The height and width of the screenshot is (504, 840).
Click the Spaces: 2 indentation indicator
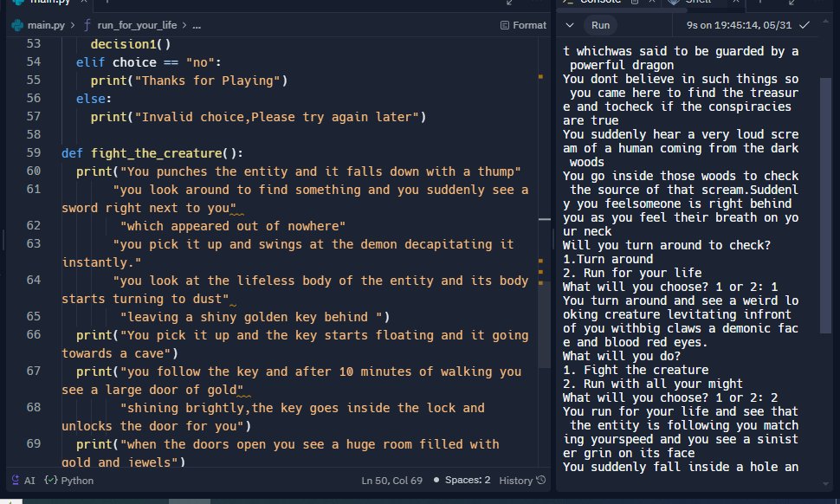[468, 480]
